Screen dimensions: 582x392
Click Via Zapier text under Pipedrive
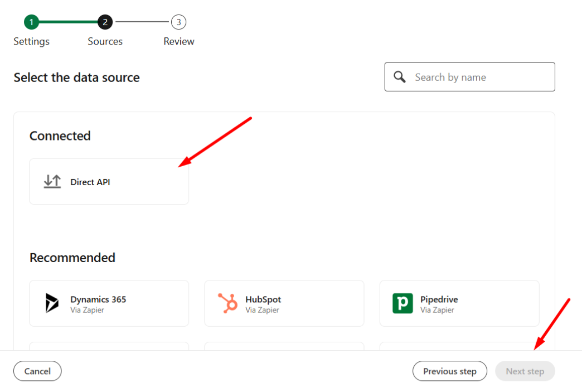(x=437, y=310)
